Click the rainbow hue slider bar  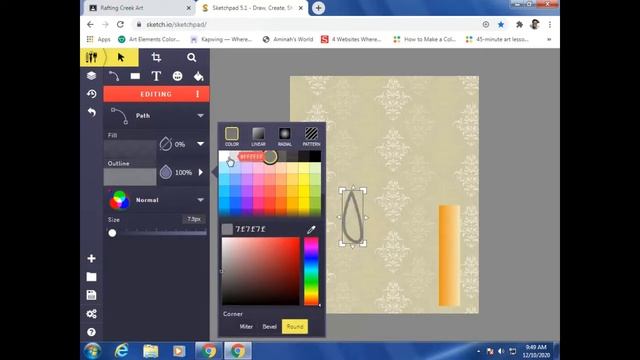pos(311,271)
